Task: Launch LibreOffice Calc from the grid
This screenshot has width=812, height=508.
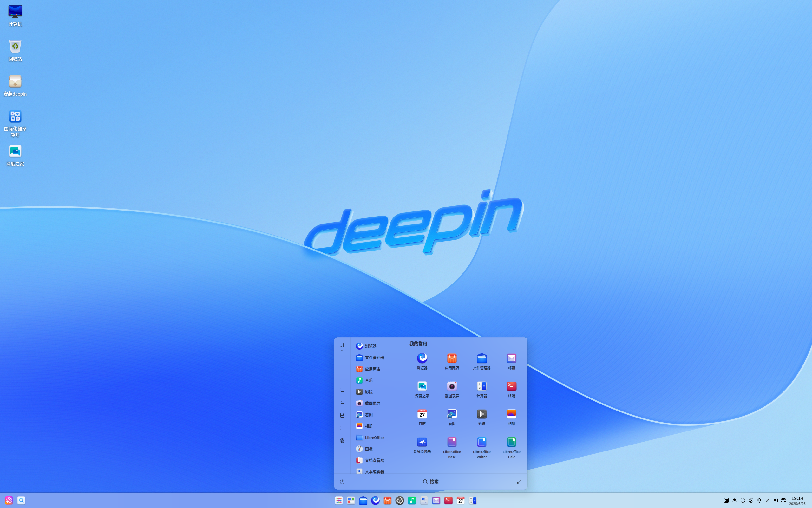Action: [x=511, y=448]
